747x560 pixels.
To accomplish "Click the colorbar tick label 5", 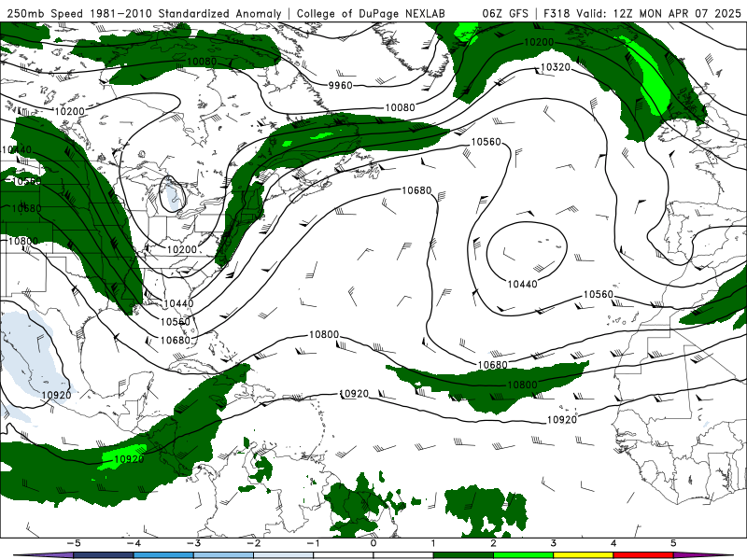I will point(673,543).
